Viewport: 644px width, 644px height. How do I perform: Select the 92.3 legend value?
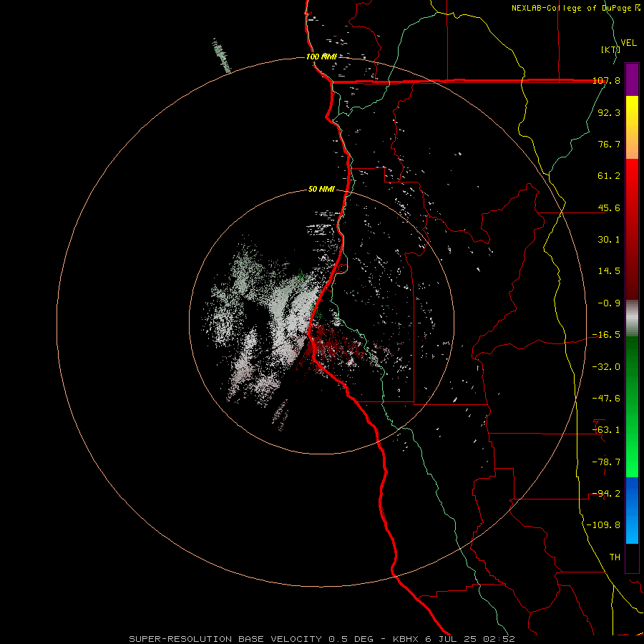(x=609, y=112)
